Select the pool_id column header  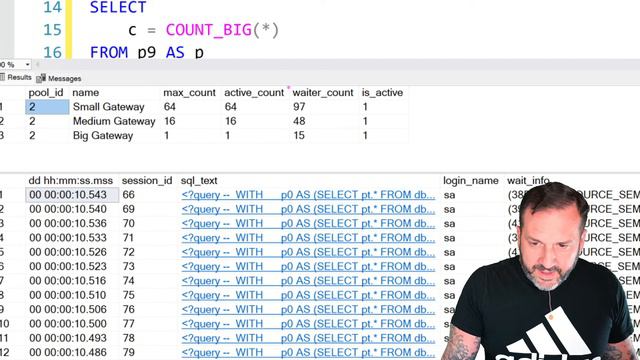(x=46, y=93)
